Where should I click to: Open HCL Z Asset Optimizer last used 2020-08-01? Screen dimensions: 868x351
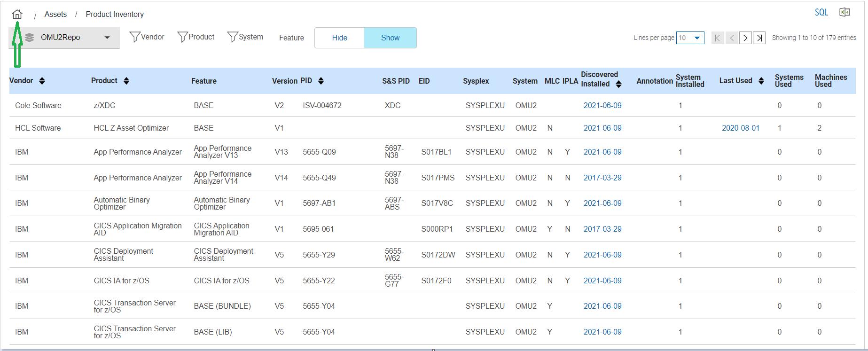pos(741,128)
